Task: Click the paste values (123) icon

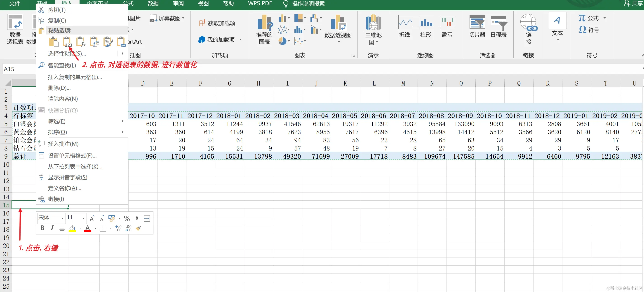Action: tap(67, 42)
